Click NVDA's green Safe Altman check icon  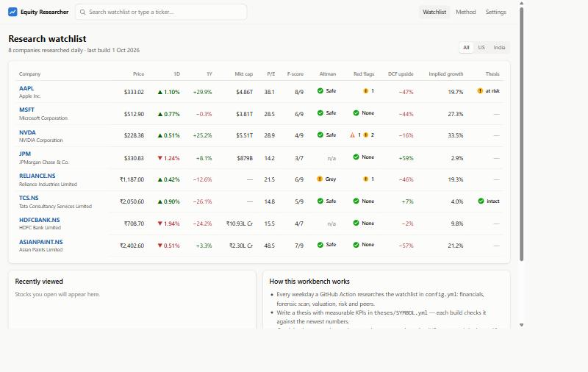pos(320,135)
